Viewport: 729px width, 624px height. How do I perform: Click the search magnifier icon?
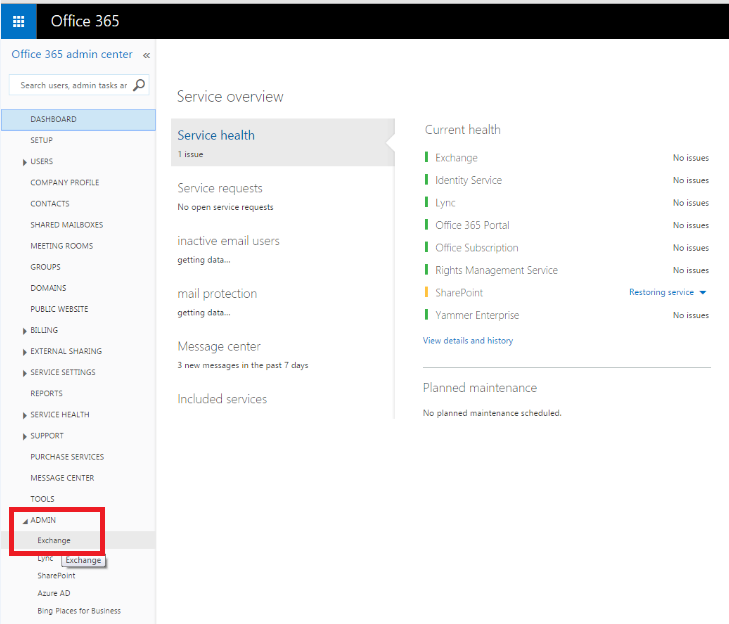pos(139,85)
